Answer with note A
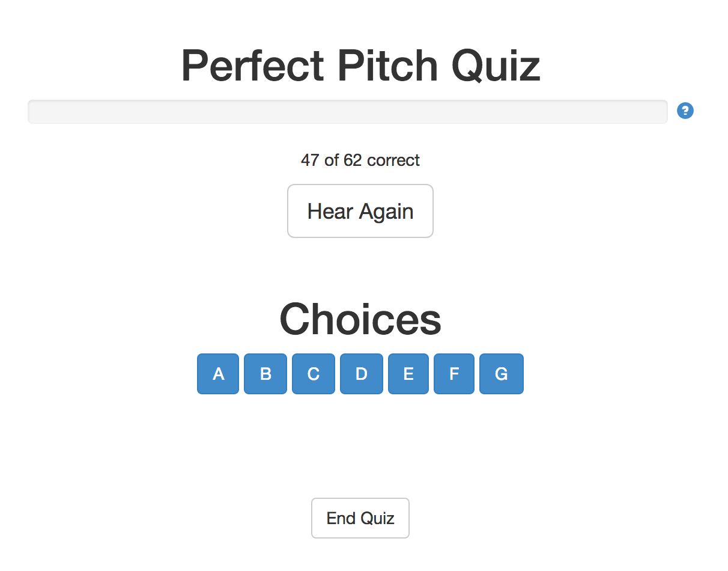 (218, 374)
